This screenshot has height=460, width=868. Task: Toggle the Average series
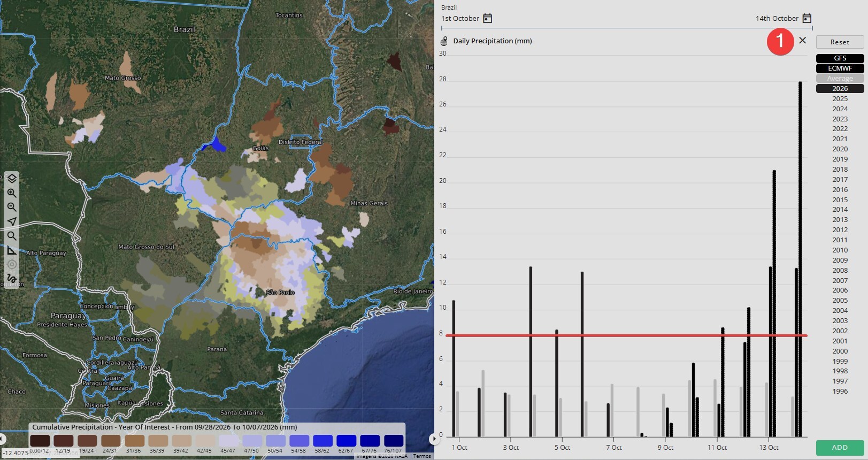[840, 79]
